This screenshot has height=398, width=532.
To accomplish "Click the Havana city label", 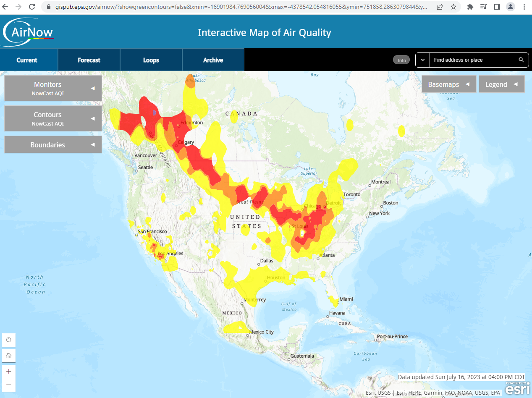I will point(338,313).
